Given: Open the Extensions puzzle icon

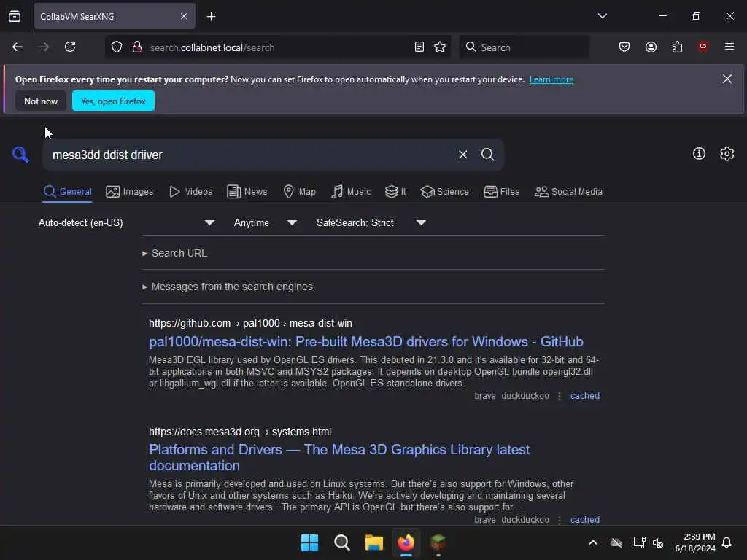Looking at the screenshot, I should [x=677, y=47].
